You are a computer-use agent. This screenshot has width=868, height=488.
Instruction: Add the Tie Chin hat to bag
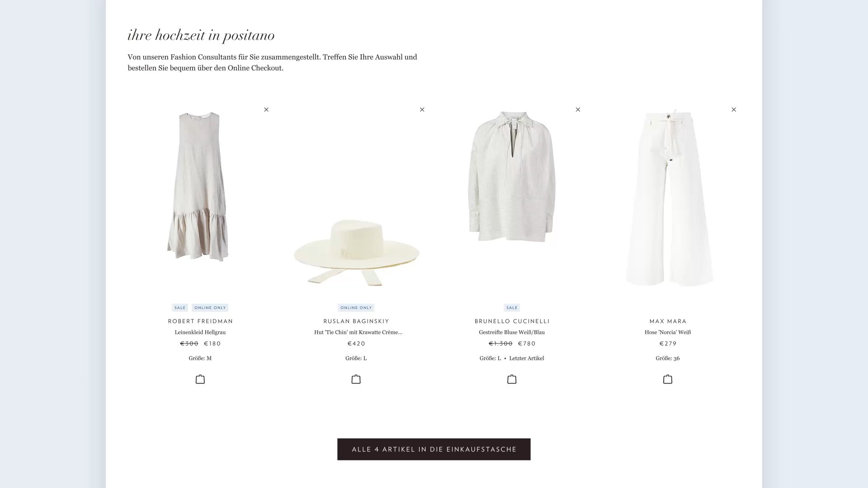(x=356, y=380)
